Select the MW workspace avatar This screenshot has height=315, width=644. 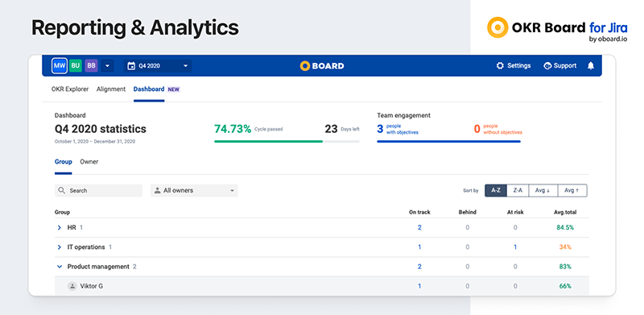pyautogui.click(x=59, y=66)
